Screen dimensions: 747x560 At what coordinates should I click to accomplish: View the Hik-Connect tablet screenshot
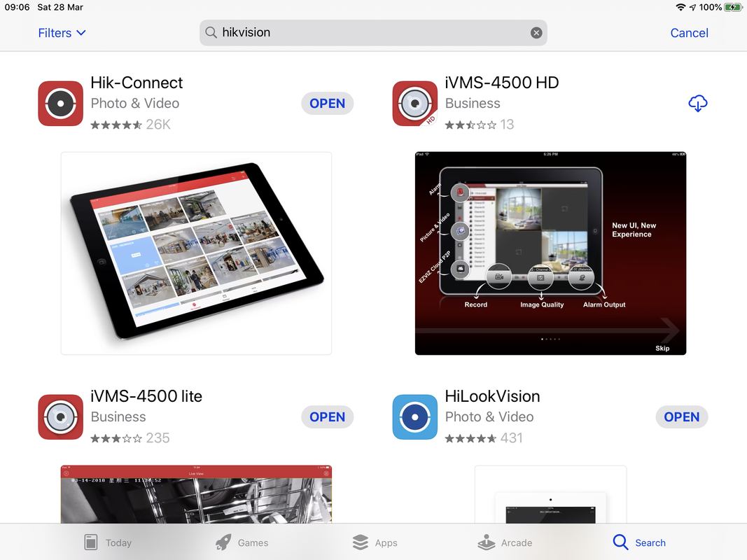[196, 253]
